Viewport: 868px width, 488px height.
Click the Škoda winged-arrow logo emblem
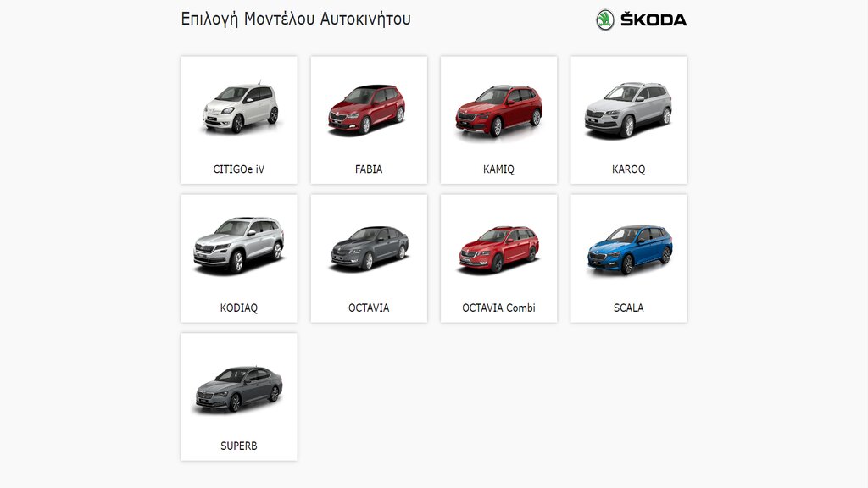coord(605,20)
